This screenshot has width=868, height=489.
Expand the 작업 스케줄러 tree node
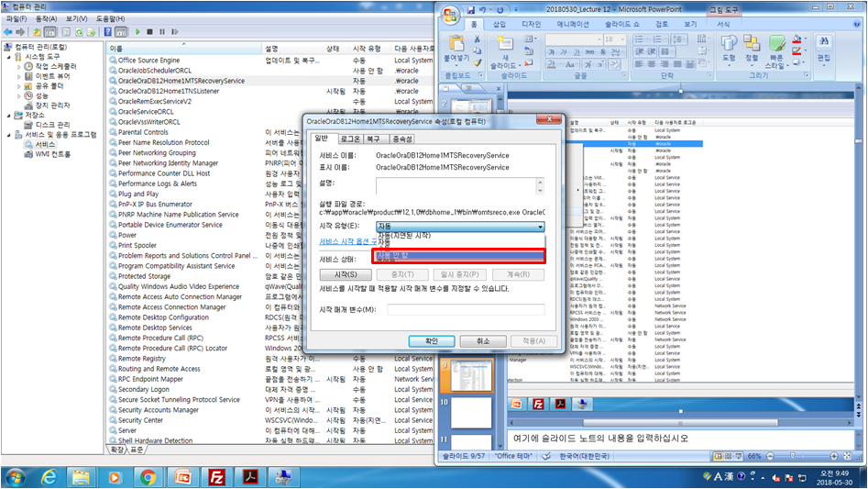click(x=19, y=67)
